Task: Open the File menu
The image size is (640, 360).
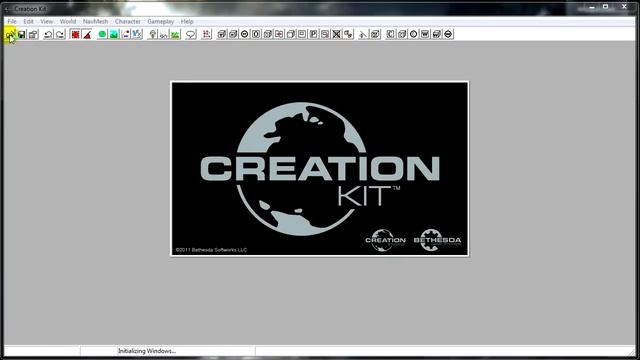Action: 12,21
